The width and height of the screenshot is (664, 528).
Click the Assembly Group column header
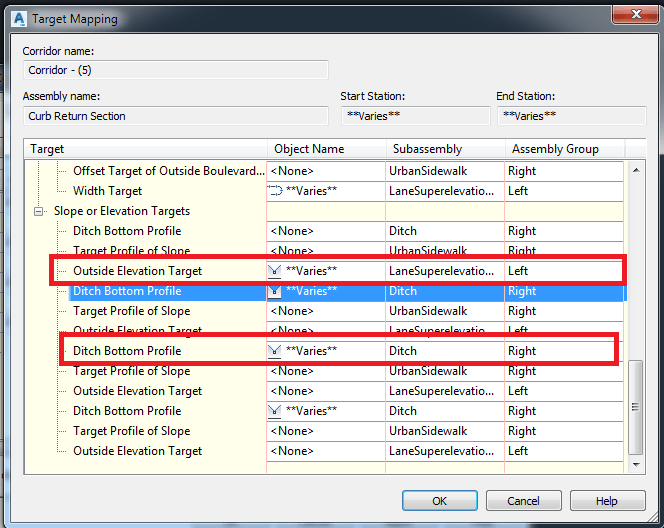[555, 149]
